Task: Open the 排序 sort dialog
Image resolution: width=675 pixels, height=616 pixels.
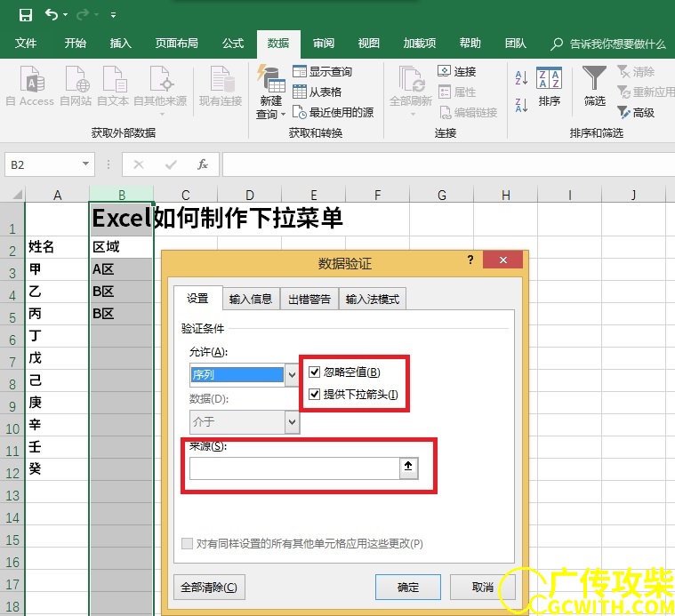Action: pyautogui.click(x=550, y=86)
